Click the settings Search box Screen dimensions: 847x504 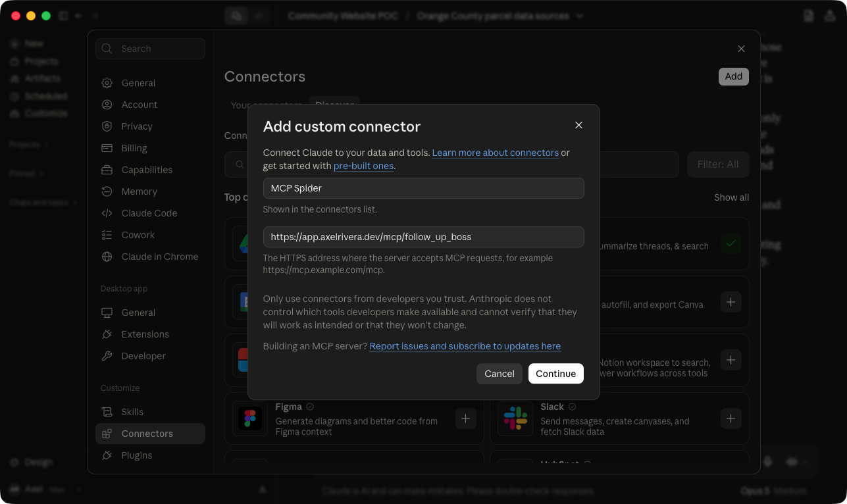pos(150,49)
